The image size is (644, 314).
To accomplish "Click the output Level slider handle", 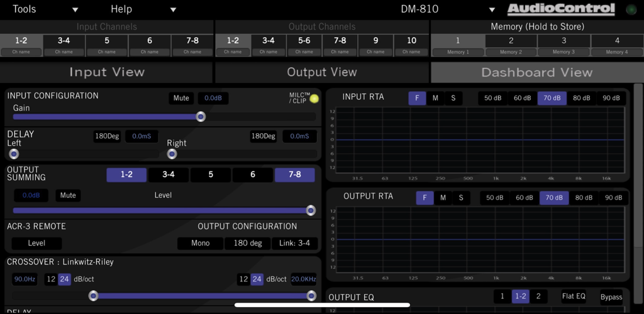I will click(311, 211).
